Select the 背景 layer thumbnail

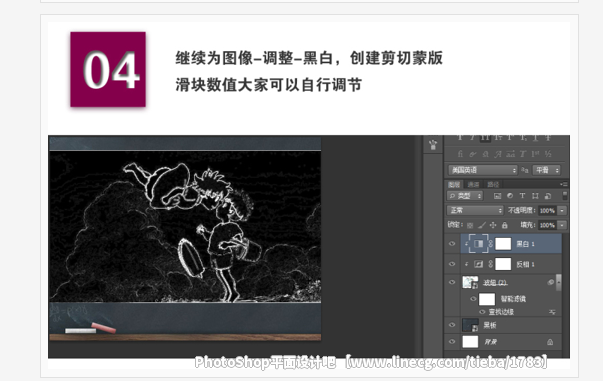click(470, 342)
